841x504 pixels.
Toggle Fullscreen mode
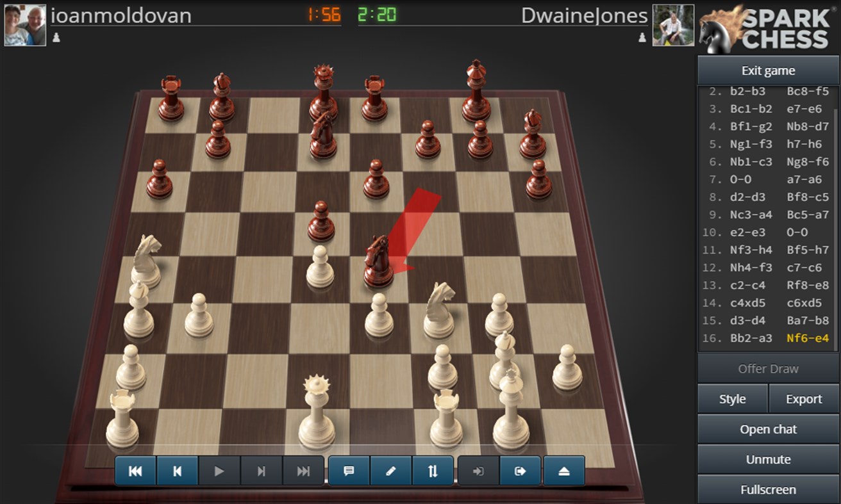pos(767,489)
